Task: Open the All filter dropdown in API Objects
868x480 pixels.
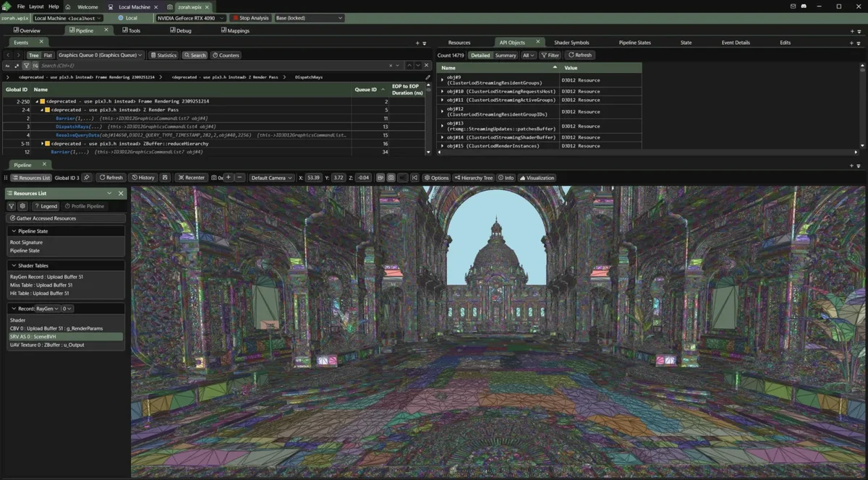Action: tap(529, 55)
